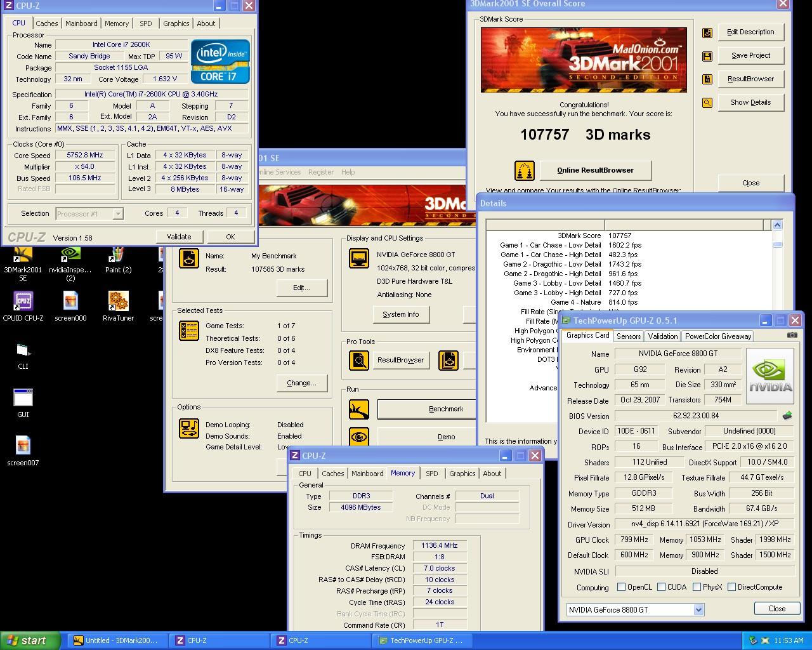Open the Help menu in 3DMark2001 SE
This screenshot has width=812, height=650.
pyautogui.click(x=348, y=172)
